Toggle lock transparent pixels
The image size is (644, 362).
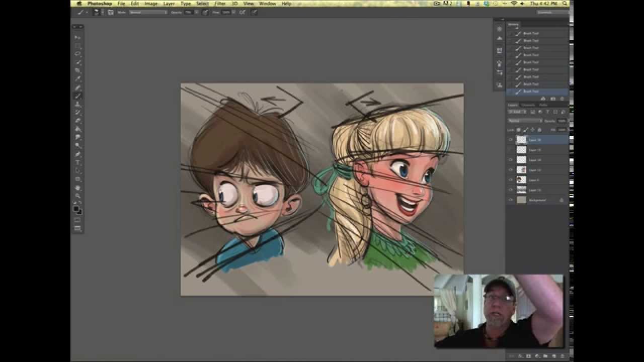click(519, 130)
